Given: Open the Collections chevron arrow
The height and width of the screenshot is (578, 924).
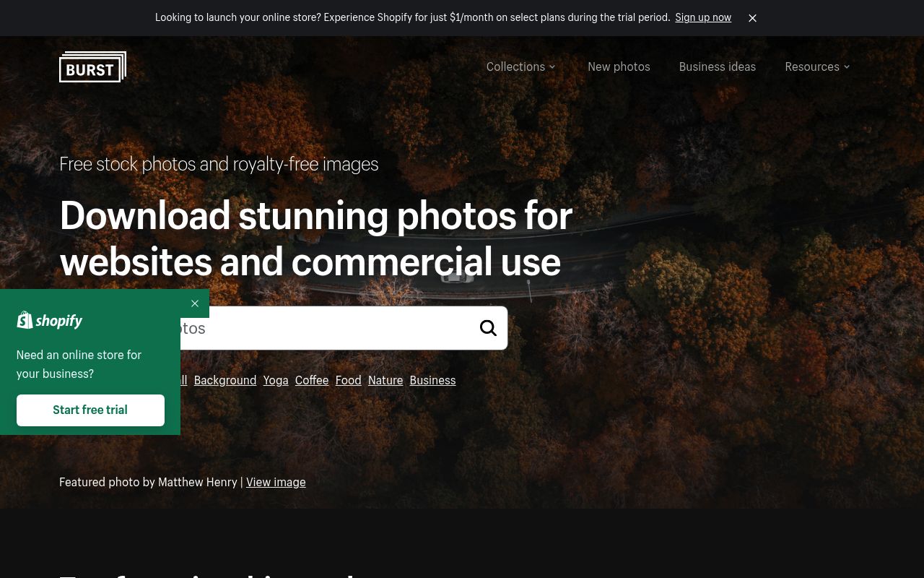Looking at the screenshot, I should [552, 66].
